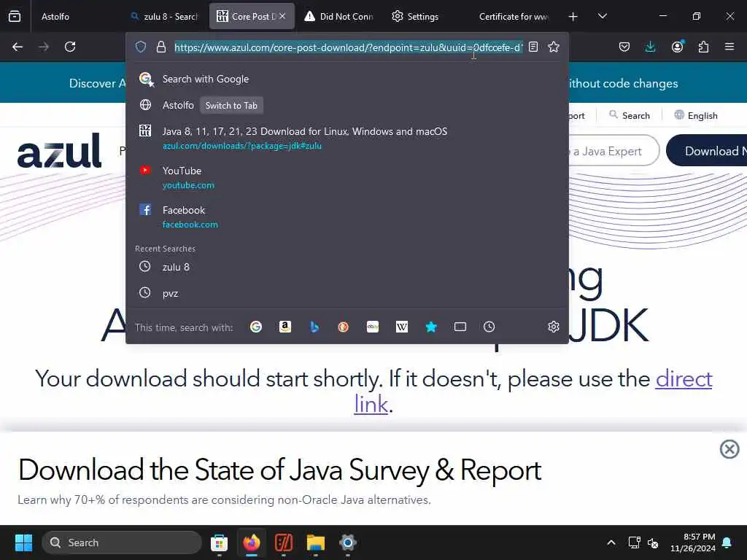Switch to the zulu 8 search tab

pos(164,17)
